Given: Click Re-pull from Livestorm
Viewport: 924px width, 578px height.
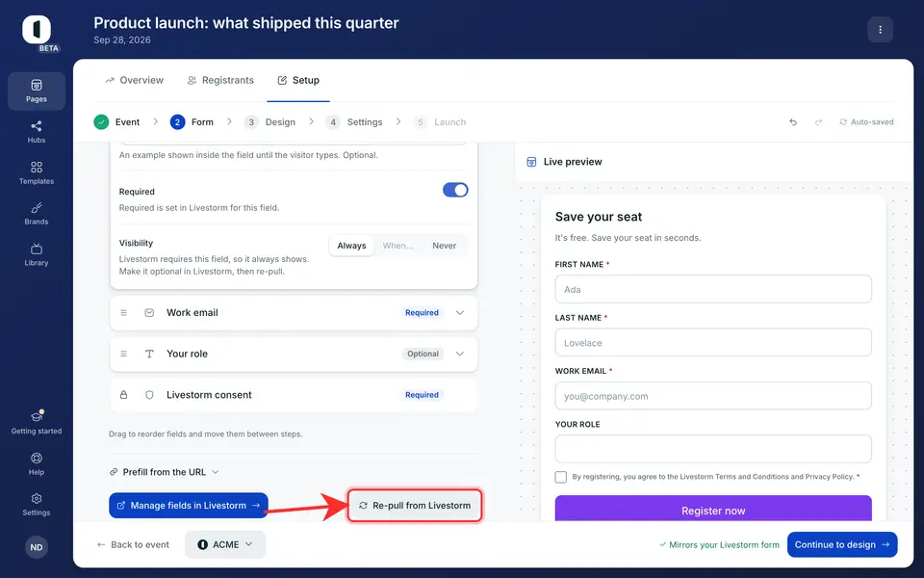Looking at the screenshot, I should (x=415, y=506).
